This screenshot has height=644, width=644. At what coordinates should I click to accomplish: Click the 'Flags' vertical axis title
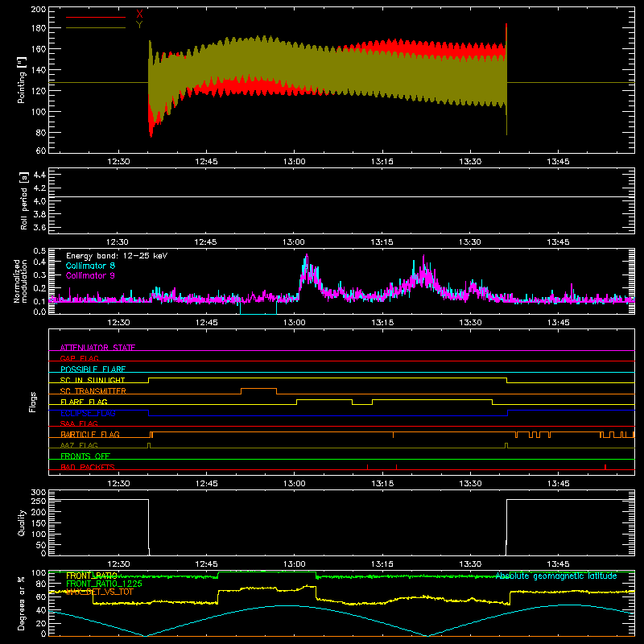[x=33, y=402]
